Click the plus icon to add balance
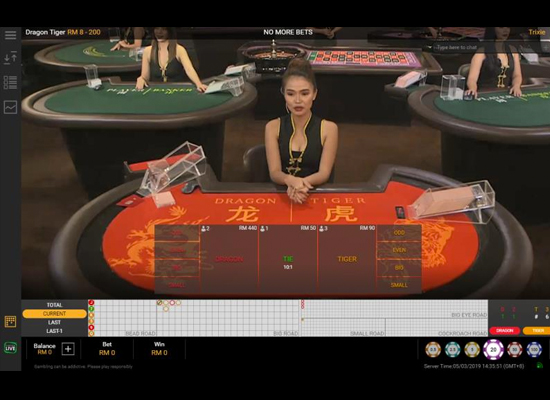Viewport: 550px width, 400px height. 68,349
